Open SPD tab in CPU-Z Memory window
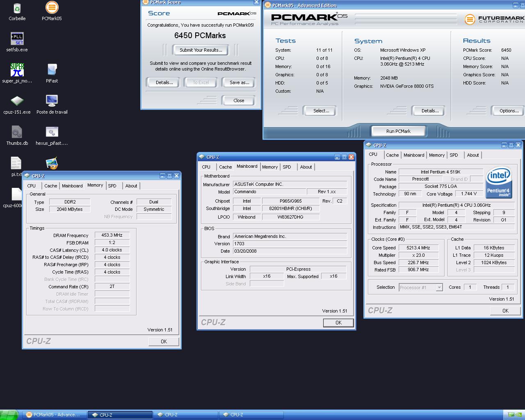525x420 pixels. tap(112, 186)
